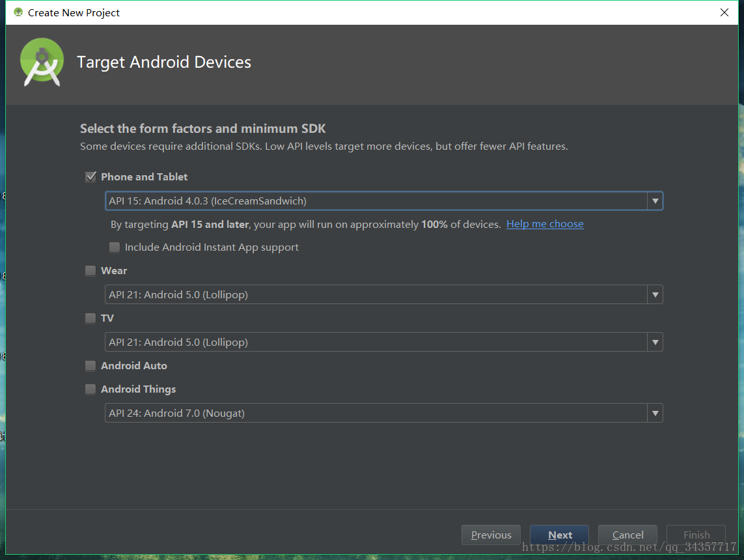744x560 pixels.
Task: Click the Create New Project window title
Action: click(x=74, y=13)
